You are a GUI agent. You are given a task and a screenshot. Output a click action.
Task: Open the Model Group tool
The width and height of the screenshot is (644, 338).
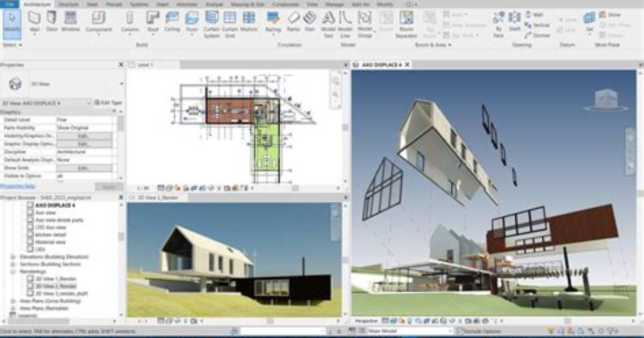[x=365, y=25]
